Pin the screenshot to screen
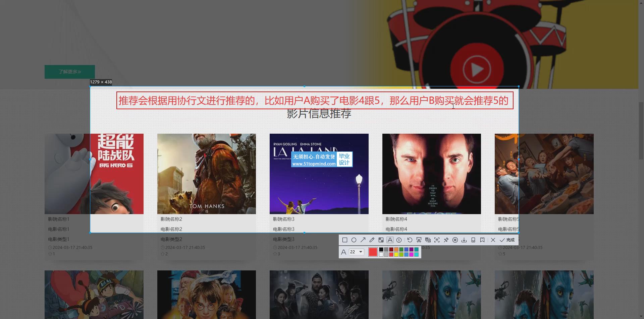 pos(446,240)
